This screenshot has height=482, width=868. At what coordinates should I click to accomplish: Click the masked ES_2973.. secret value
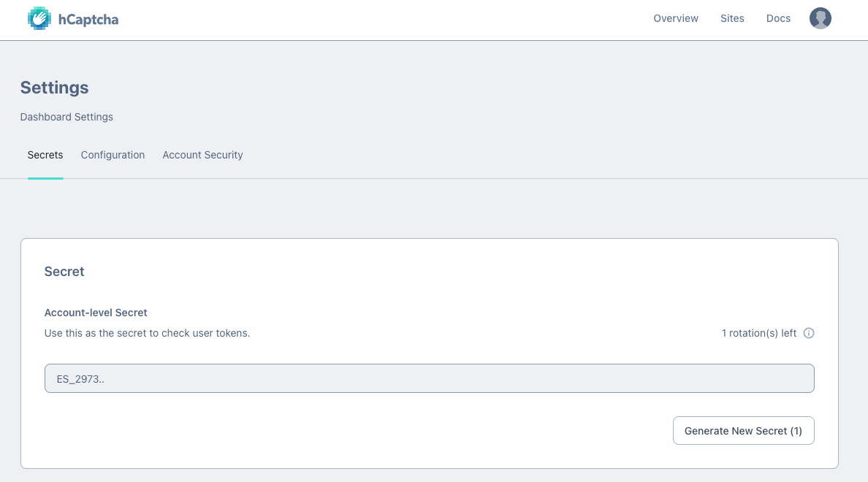80,379
